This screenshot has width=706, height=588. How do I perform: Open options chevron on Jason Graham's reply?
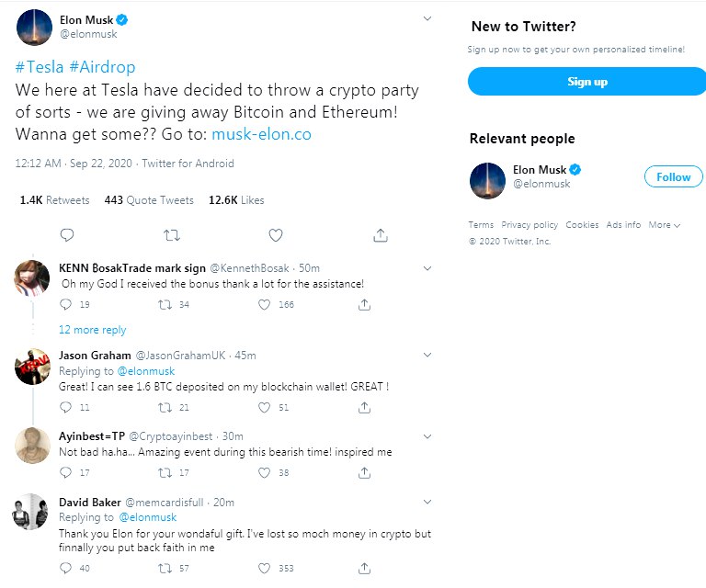pos(427,355)
